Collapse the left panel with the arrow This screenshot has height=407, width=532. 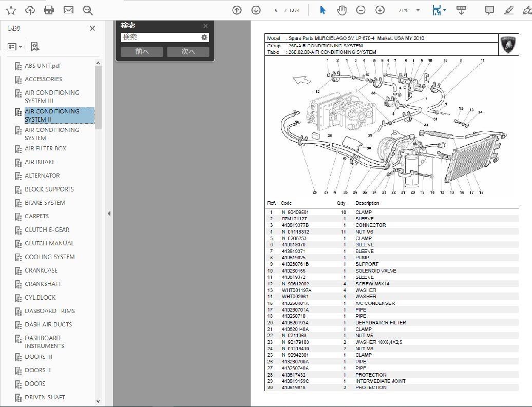109,214
